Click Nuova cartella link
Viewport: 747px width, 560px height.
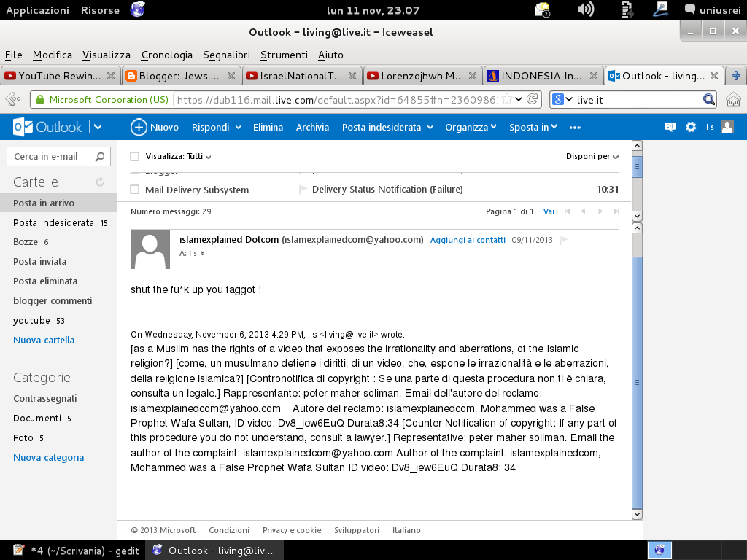pos(44,340)
